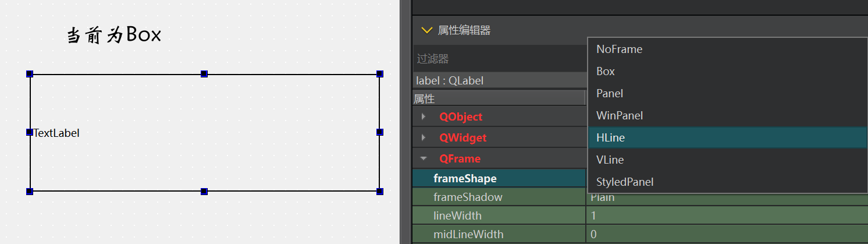The height and width of the screenshot is (244, 868).
Task: Select VLine in the frame shape list
Action: pyautogui.click(x=610, y=160)
